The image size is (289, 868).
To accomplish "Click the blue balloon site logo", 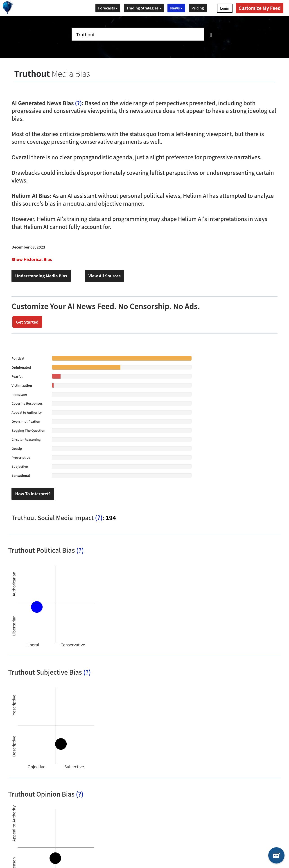I will click(7, 7).
